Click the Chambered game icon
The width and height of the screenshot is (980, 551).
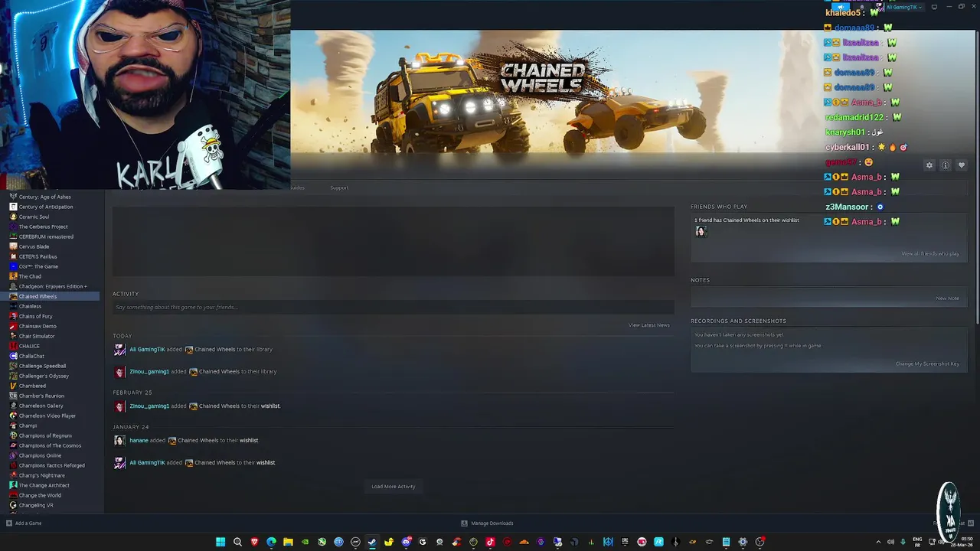click(13, 386)
